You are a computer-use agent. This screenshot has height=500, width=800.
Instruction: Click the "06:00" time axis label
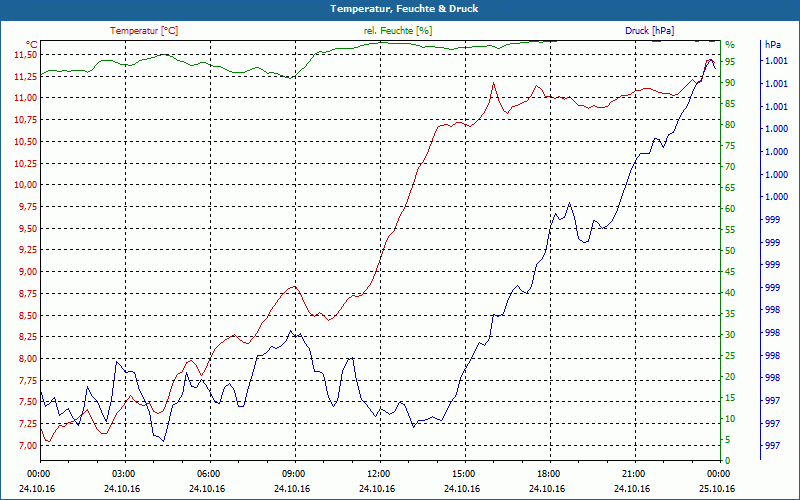click(x=208, y=473)
